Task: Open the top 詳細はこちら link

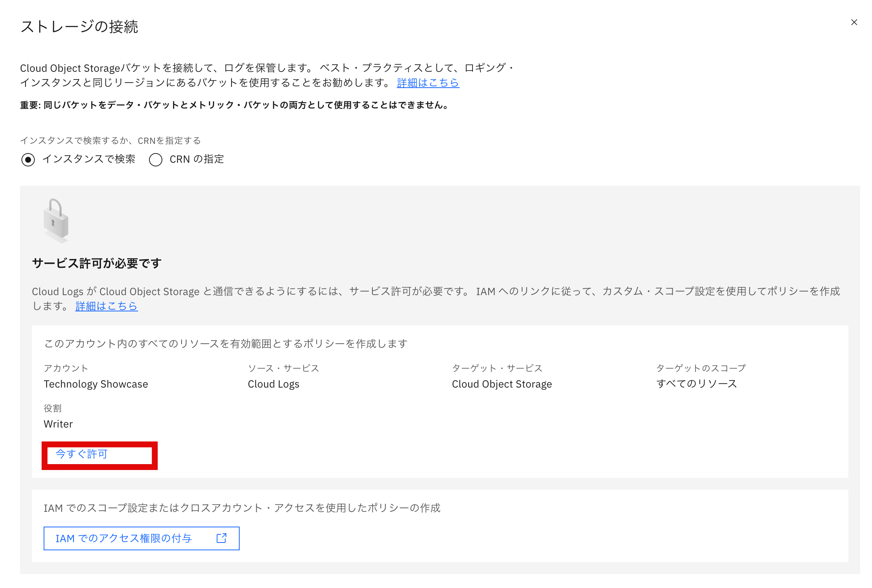Action: 427,83
